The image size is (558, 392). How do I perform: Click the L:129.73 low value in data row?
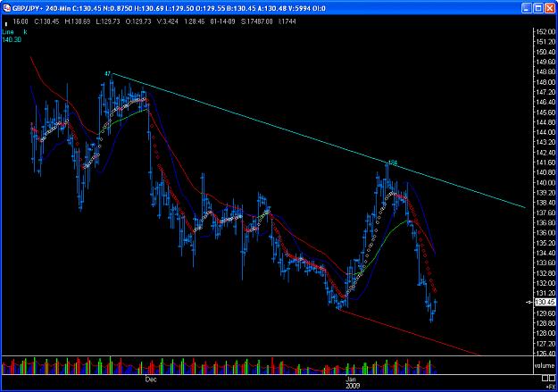pos(108,21)
